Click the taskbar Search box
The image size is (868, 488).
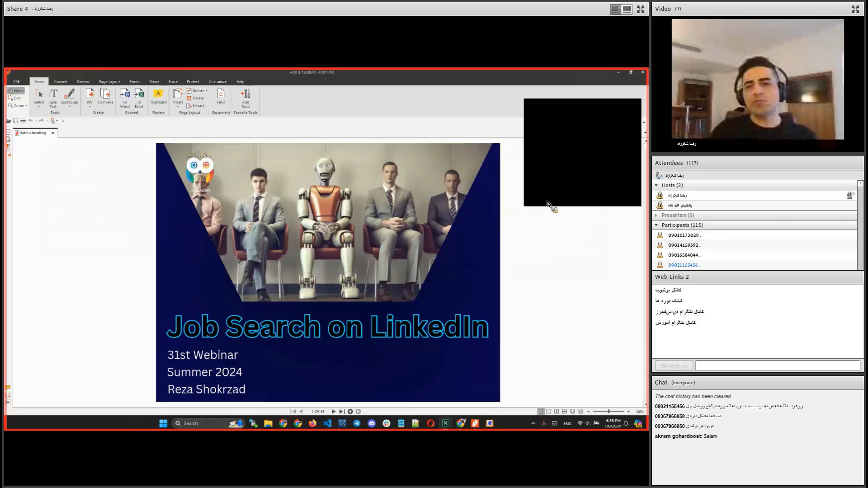208,423
